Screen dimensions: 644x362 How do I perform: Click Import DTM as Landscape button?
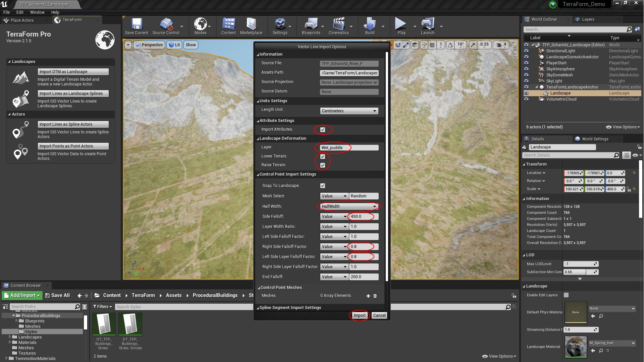(73, 72)
